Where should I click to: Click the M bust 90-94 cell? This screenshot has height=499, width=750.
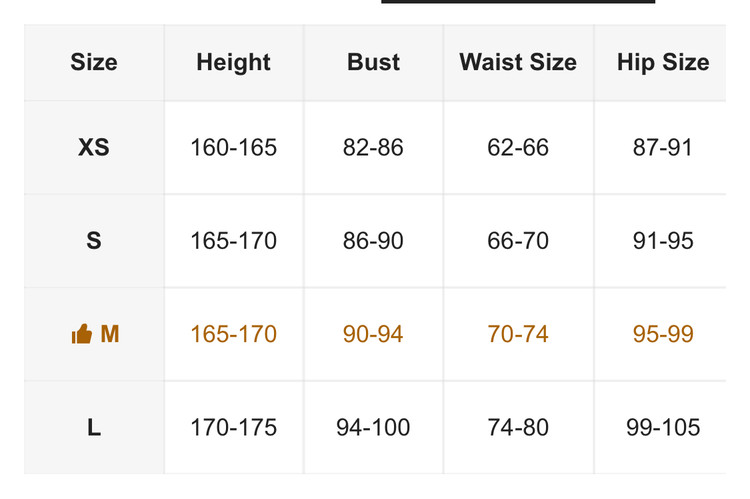click(x=373, y=334)
